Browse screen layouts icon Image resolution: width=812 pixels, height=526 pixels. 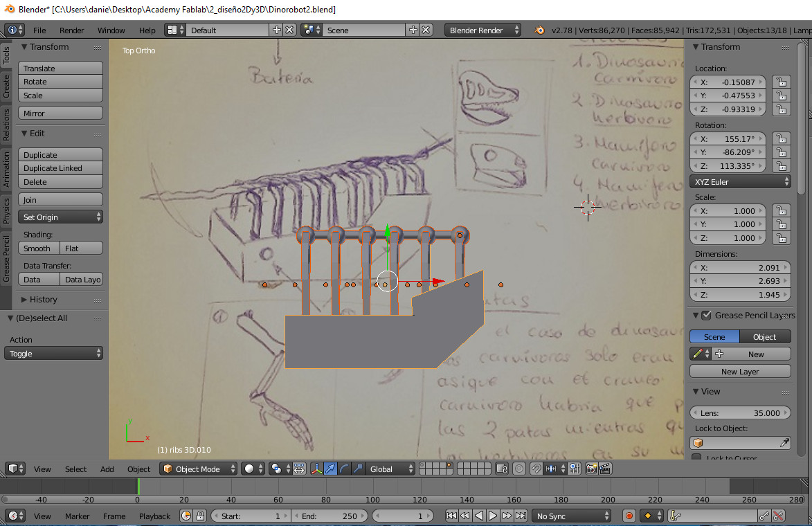[175, 30]
